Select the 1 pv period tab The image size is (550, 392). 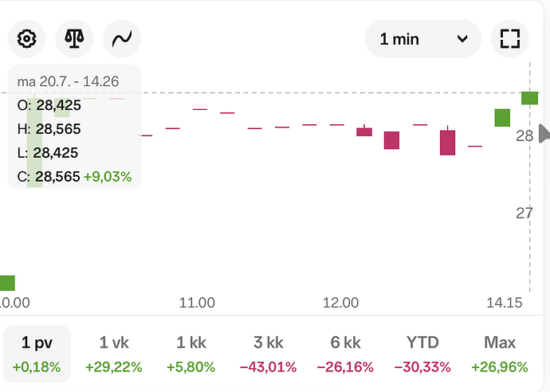(37, 354)
